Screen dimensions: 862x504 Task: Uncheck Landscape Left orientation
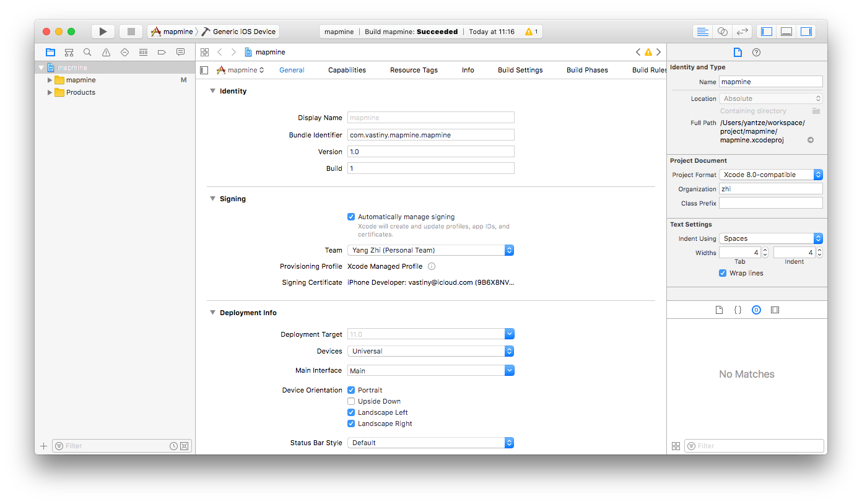click(351, 412)
